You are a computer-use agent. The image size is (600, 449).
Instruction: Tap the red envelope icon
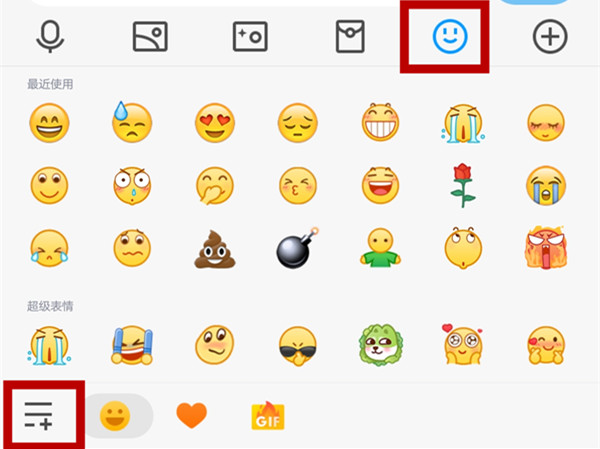(350, 36)
